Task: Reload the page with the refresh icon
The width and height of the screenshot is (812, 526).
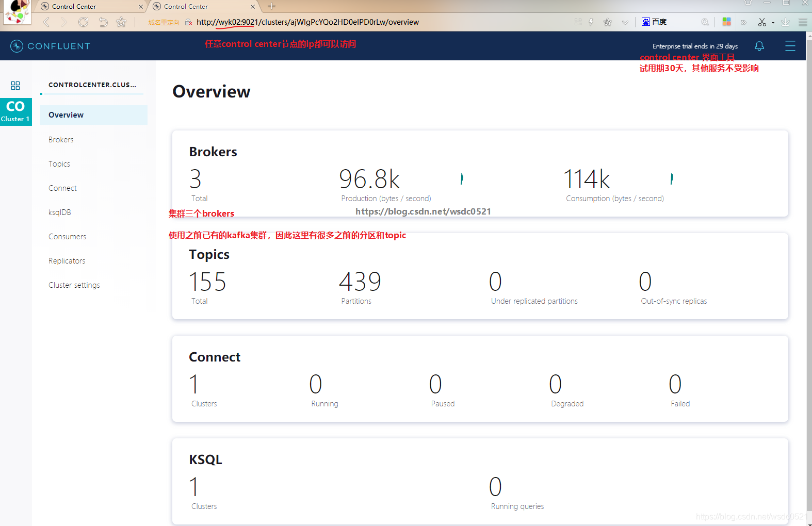Action: pos(83,22)
